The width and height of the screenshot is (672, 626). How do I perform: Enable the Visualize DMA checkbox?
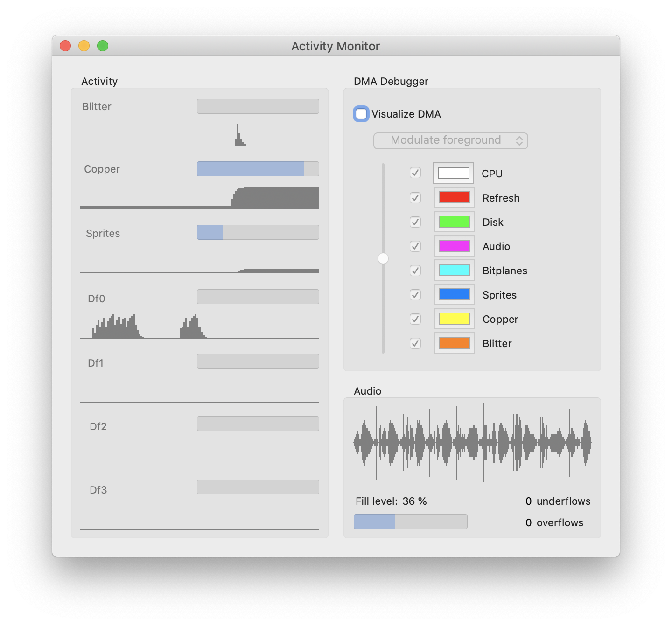[361, 114]
